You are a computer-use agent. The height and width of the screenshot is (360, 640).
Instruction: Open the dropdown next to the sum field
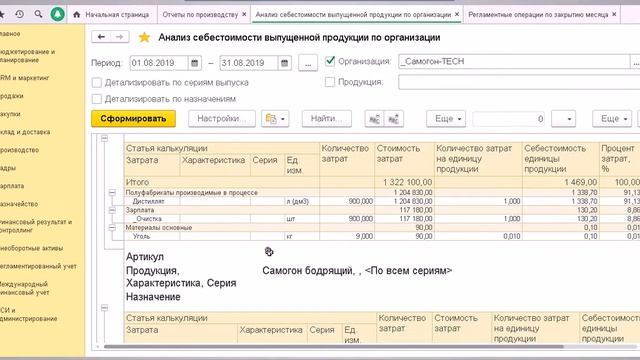coord(563,119)
